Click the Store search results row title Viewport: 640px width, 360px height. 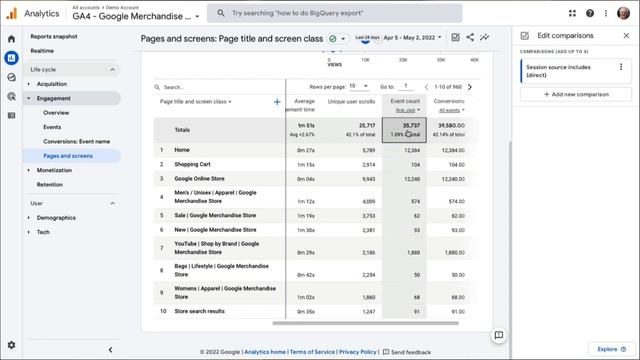point(199,311)
